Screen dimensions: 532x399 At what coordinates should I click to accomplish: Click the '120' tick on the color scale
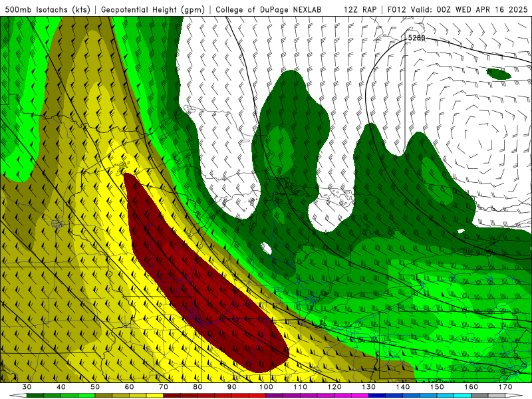(x=334, y=387)
